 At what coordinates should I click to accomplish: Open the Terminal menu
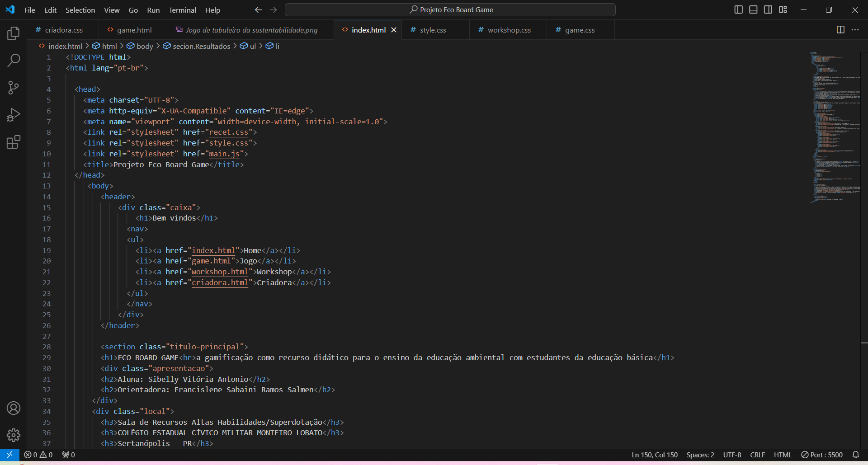pos(182,10)
